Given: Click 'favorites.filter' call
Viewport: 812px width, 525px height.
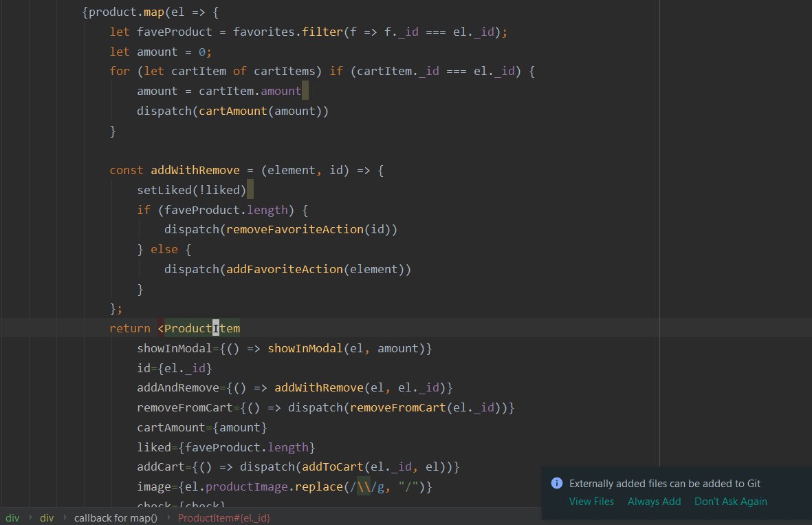Looking at the screenshot, I should click(x=287, y=32).
